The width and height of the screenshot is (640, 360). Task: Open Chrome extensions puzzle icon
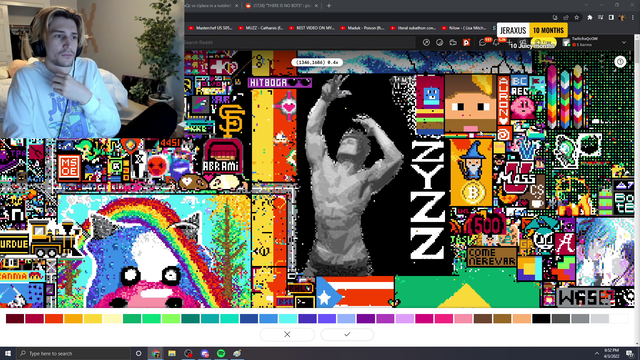point(589,18)
